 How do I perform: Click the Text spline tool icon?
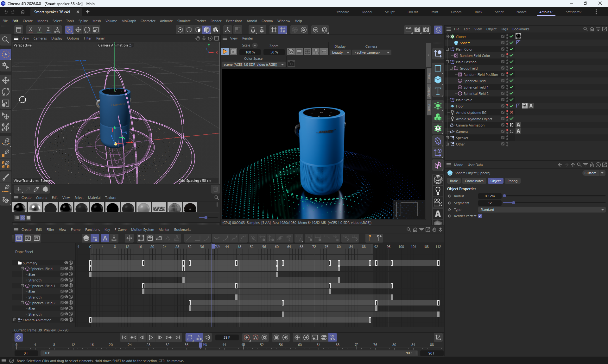coord(438,91)
